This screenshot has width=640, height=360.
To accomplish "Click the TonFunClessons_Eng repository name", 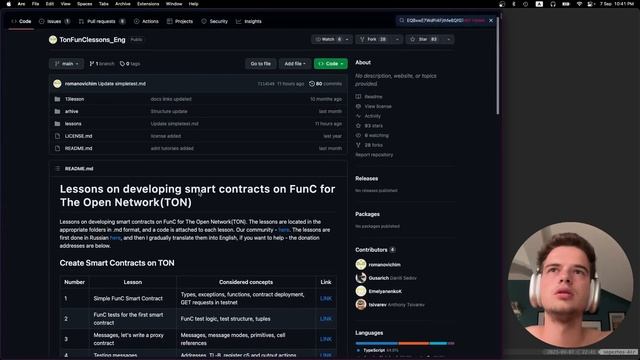I will pyautogui.click(x=92, y=40).
